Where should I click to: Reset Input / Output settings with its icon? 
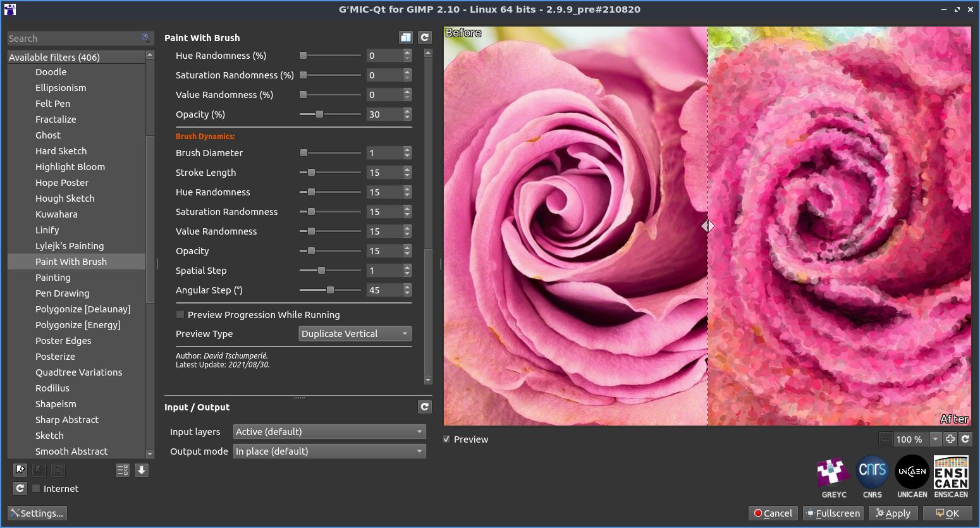click(x=425, y=407)
